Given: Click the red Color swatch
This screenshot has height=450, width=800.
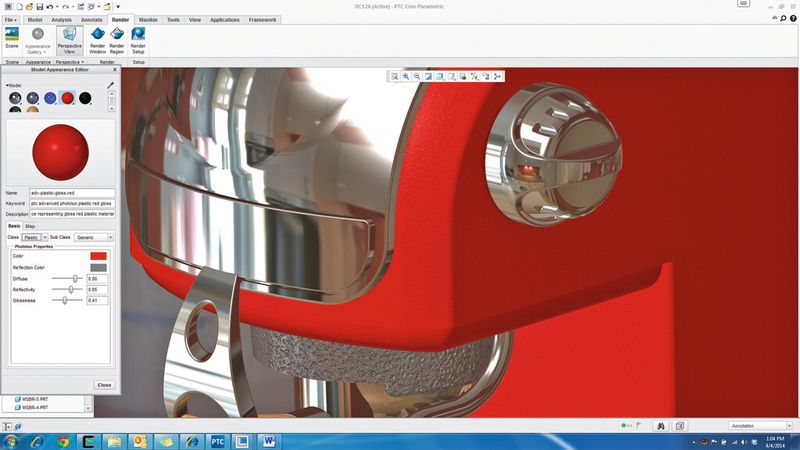Looking at the screenshot, I should click(98, 256).
